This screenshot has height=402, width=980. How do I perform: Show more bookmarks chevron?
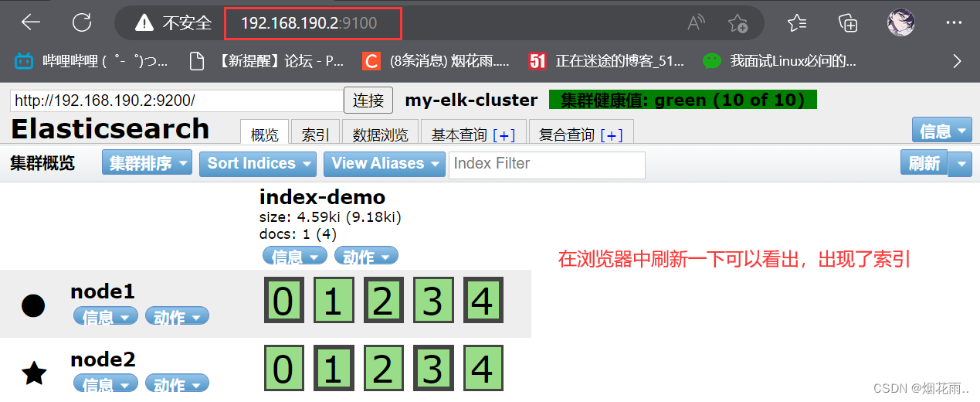tap(958, 60)
